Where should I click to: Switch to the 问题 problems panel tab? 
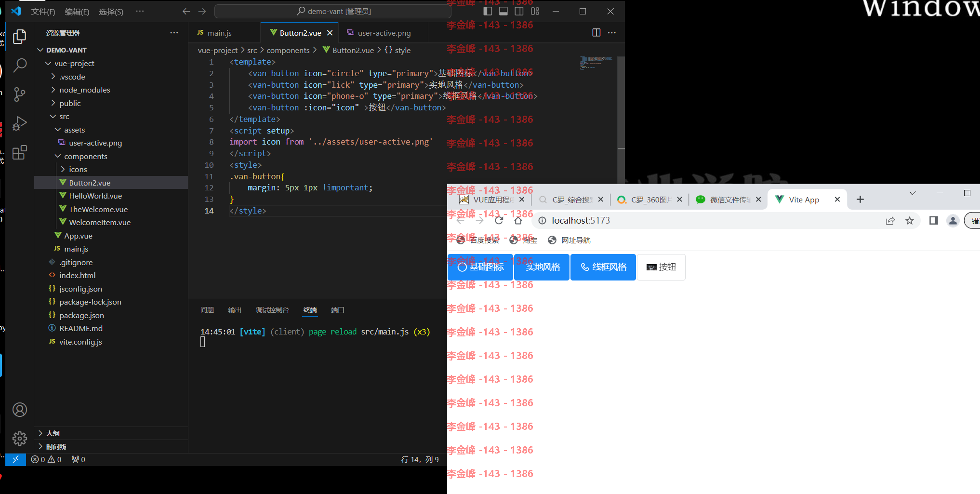(207, 310)
